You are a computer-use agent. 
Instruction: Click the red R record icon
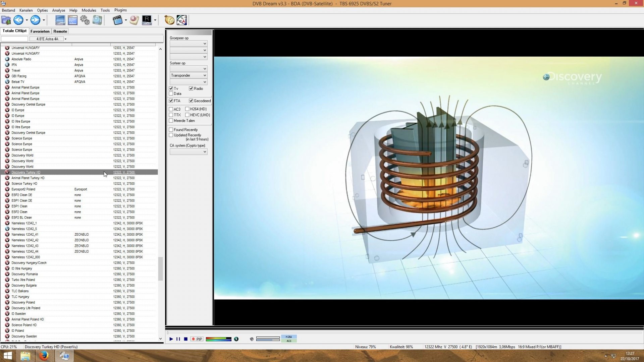[x=147, y=20]
